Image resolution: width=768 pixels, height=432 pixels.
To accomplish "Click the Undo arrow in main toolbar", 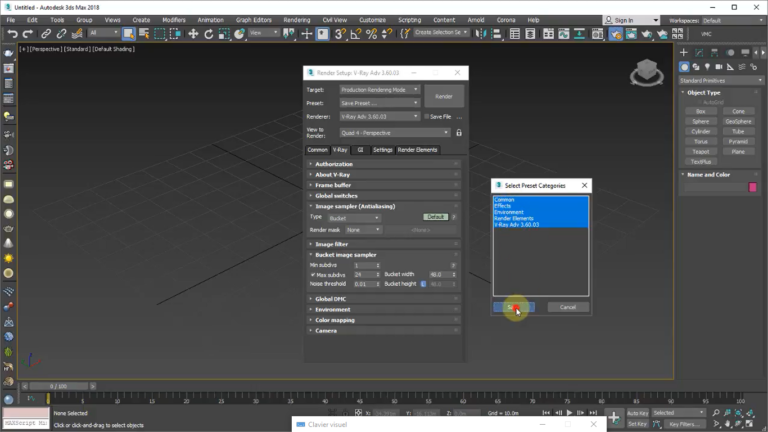I will (x=12, y=34).
